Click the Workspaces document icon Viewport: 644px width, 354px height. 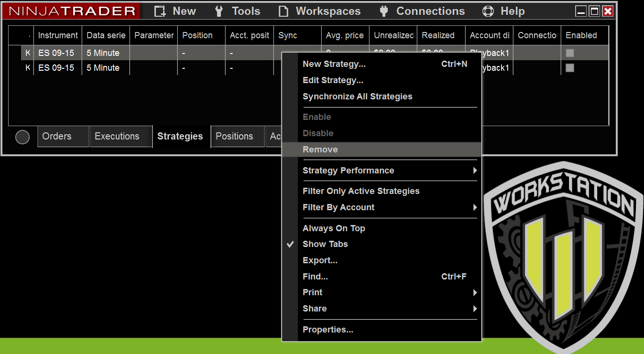click(284, 11)
